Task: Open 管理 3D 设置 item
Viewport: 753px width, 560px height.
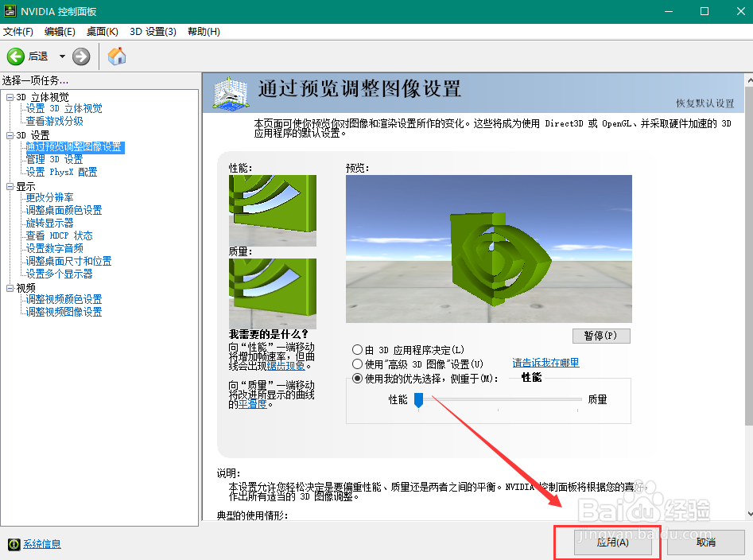Action: [54, 159]
